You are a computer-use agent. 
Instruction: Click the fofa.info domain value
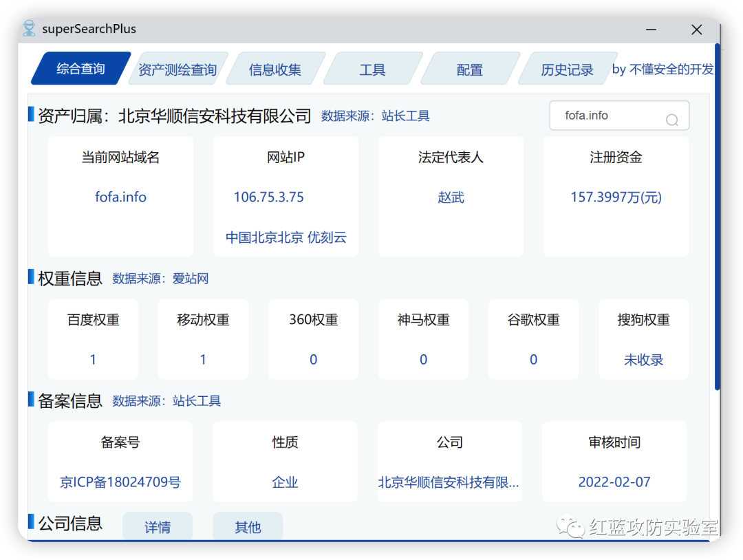click(x=121, y=197)
